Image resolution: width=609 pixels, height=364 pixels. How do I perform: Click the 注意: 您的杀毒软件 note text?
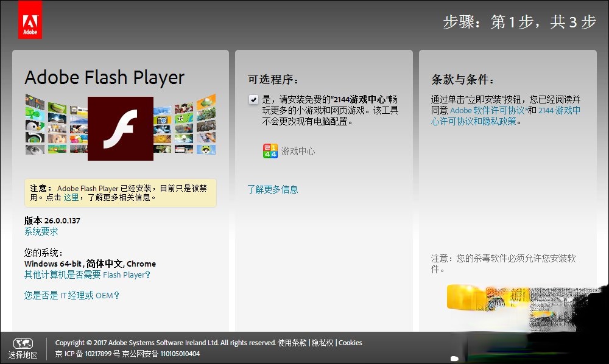pyautogui.click(x=504, y=264)
